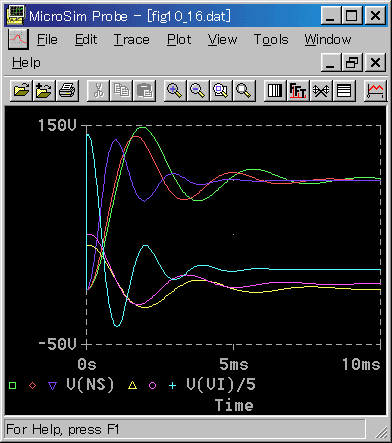This screenshot has width=392, height=443.
Task: Click the Add Trace icon
Action: (x=375, y=90)
